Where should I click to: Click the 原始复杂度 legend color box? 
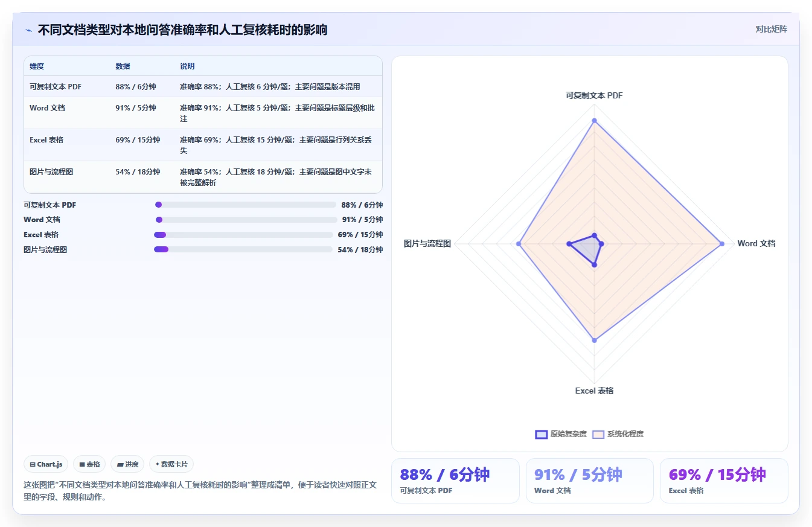click(542, 434)
